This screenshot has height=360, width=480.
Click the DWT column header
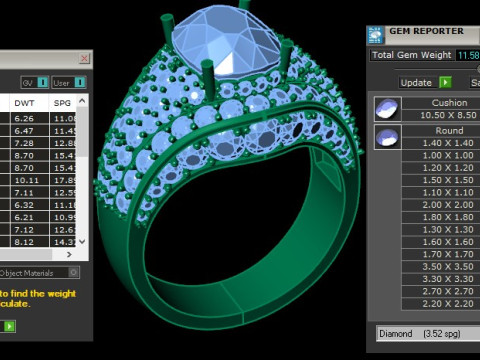(x=29, y=103)
